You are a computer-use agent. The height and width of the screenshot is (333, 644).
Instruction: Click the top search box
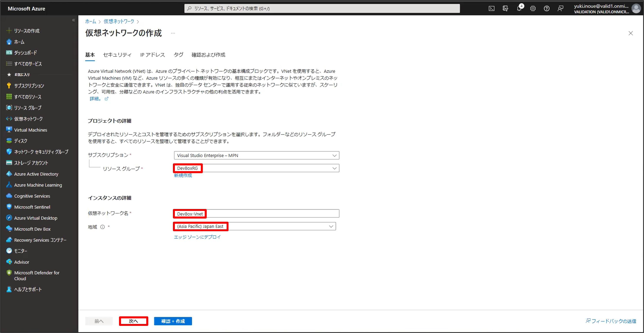click(x=322, y=8)
